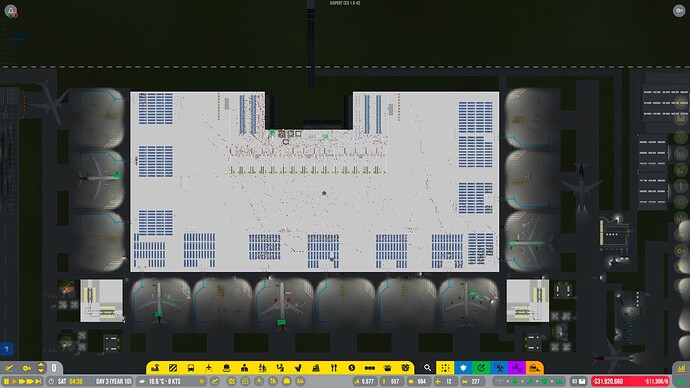
Task: Expand floor level up arrow
Action: [x=41, y=365]
